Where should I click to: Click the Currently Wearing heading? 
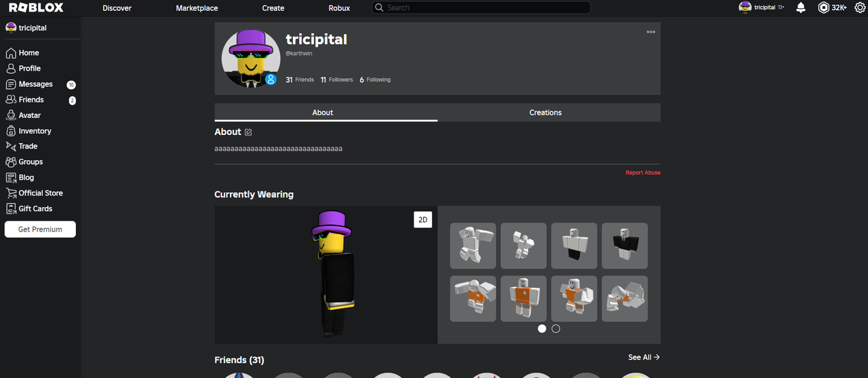[x=254, y=194]
